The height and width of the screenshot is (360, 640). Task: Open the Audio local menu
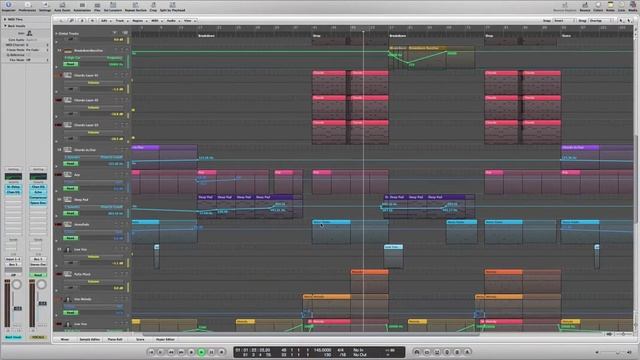point(172,20)
